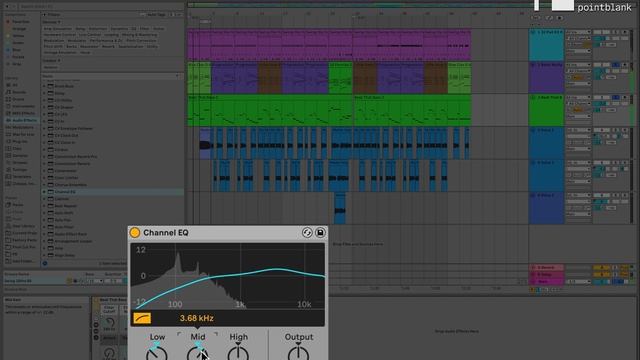Select Convolution Reverb Pro in the browser list
Image resolution: width=640 pixels, height=360 pixels.
tap(76, 157)
